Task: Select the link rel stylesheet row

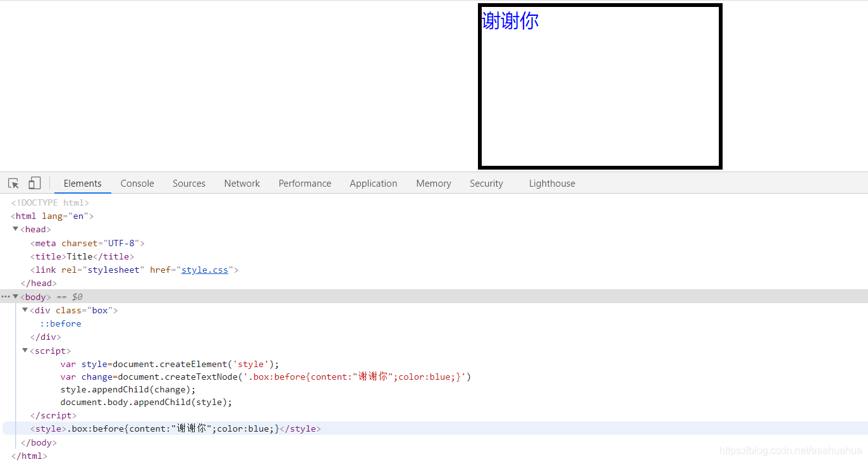Action: pyautogui.click(x=134, y=270)
